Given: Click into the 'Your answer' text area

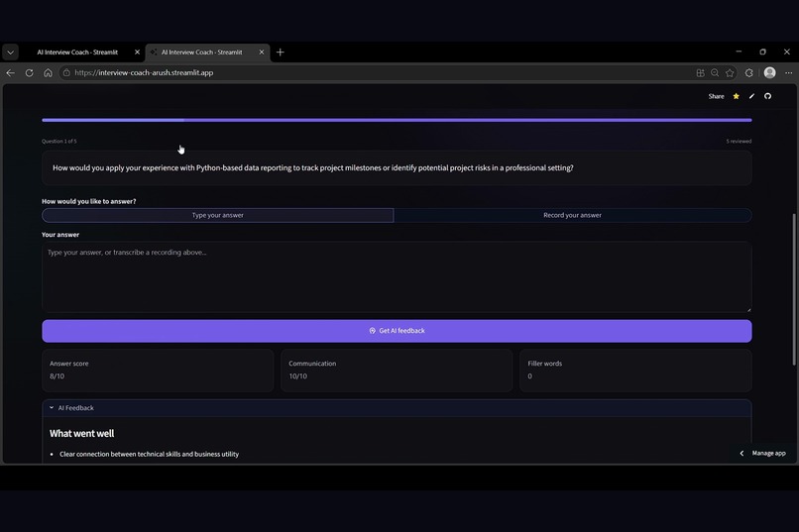Looking at the screenshot, I should tap(397, 277).
